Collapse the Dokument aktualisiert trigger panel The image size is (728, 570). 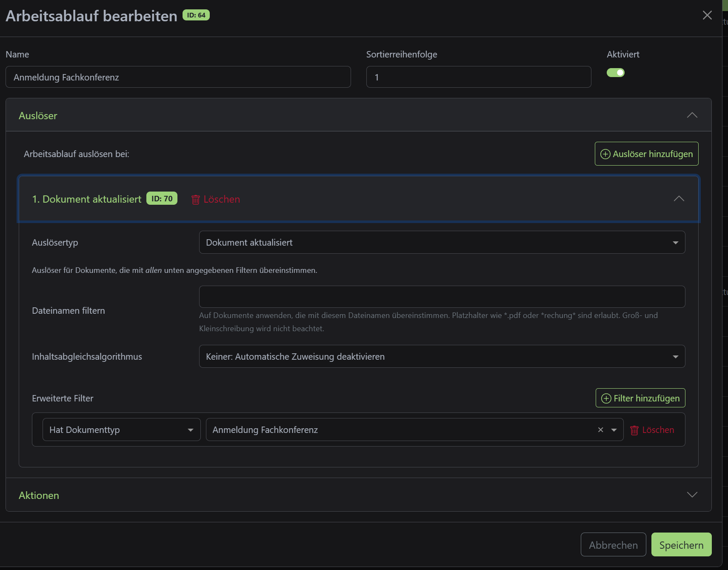[679, 199]
